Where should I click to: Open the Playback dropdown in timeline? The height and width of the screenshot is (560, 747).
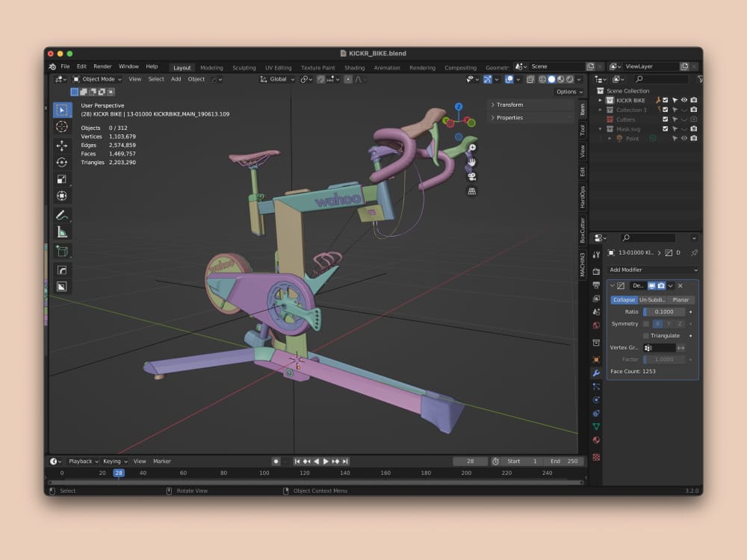point(84,461)
